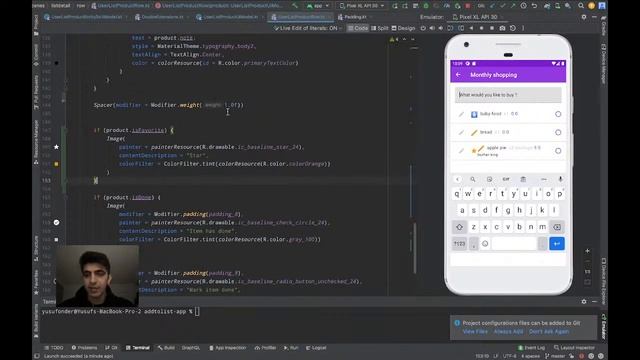This screenshot has width=640, height=360.
Task: Open the master Git branch widget
Action: [555, 356]
